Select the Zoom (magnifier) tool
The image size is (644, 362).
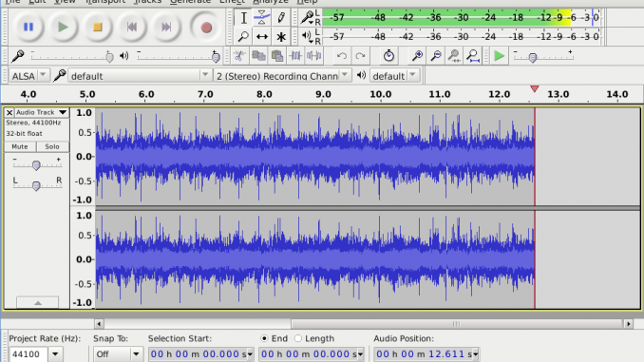pos(243,36)
